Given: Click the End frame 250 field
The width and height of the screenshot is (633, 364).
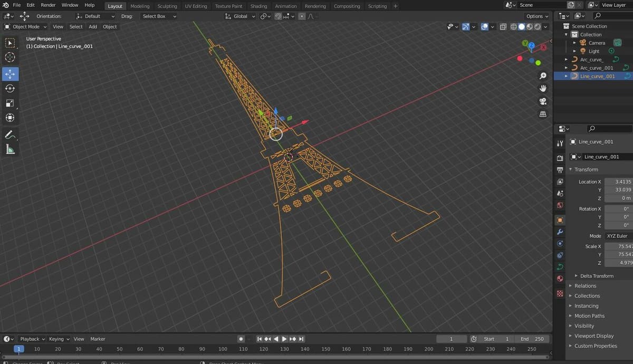Looking at the screenshot, I should 532,339.
